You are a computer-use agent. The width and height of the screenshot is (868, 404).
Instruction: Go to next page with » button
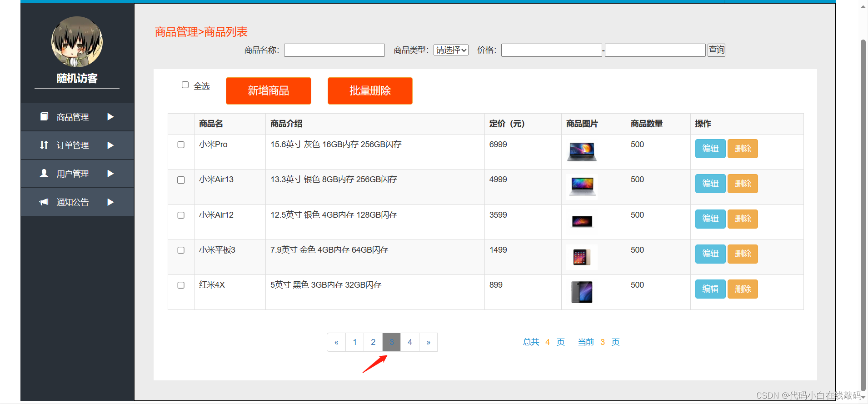click(428, 342)
